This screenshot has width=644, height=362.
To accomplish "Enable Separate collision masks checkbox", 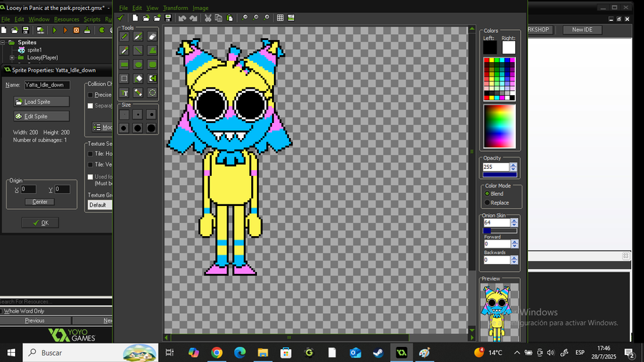I will 90,106.
